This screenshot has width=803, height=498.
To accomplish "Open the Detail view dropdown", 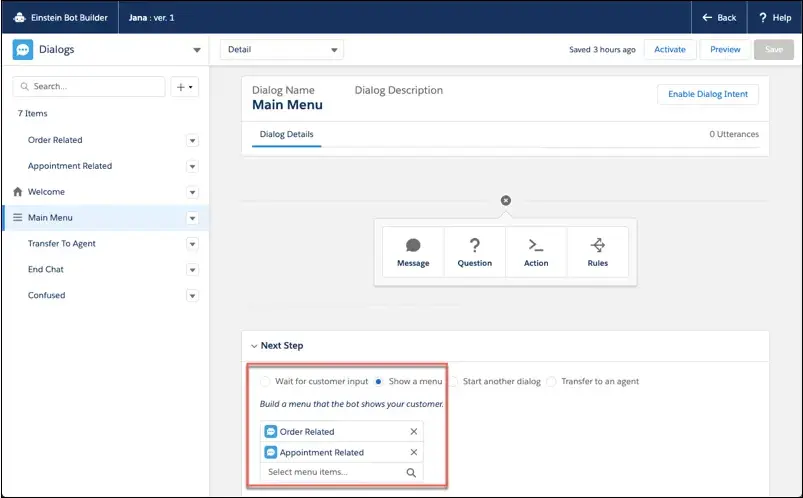I will [x=281, y=49].
